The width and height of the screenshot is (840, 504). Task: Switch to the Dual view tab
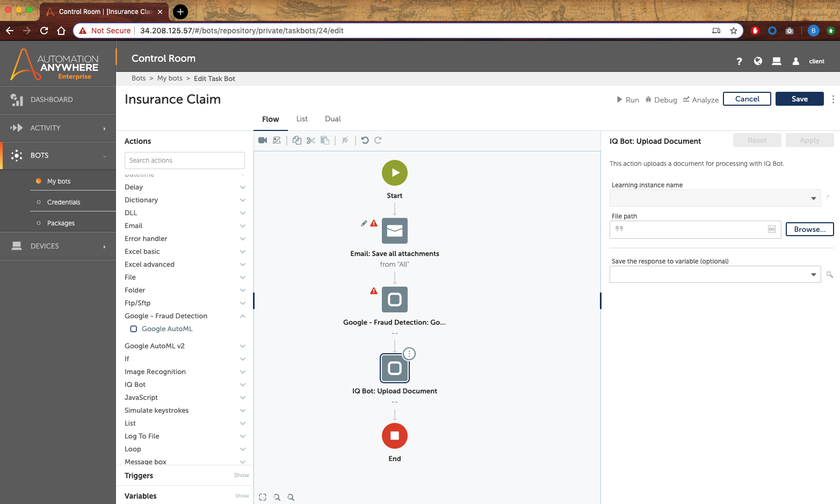332,119
